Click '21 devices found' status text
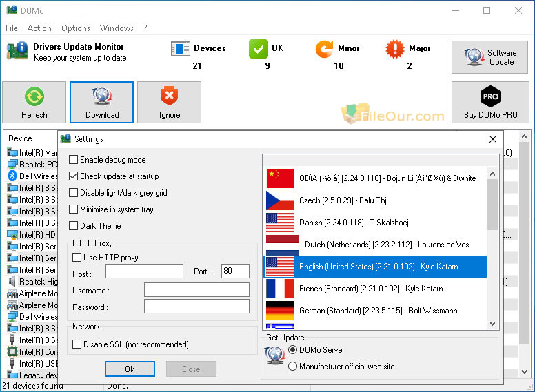Viewport: 535px width, 392px height. pos(33,386)
